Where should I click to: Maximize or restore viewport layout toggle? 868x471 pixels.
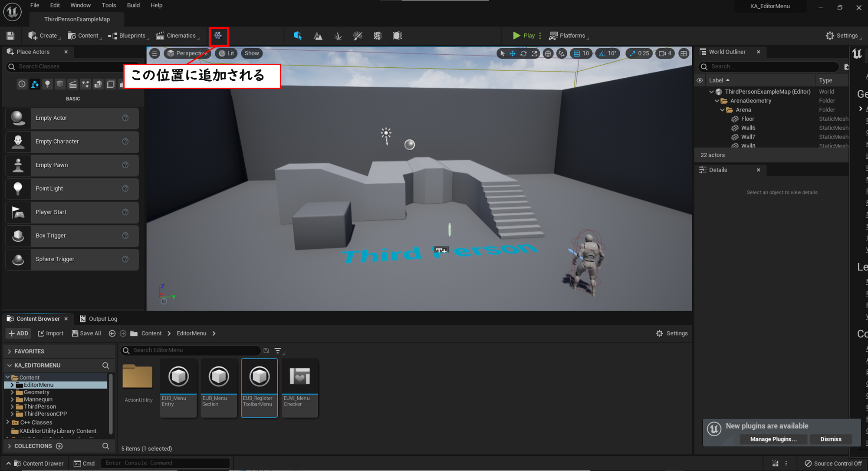[684, 53]
